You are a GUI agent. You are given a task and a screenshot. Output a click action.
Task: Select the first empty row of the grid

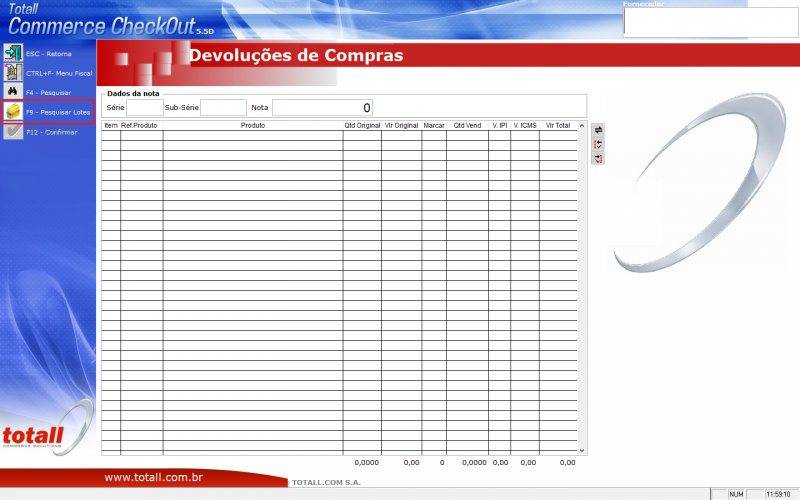click(340, 136)
